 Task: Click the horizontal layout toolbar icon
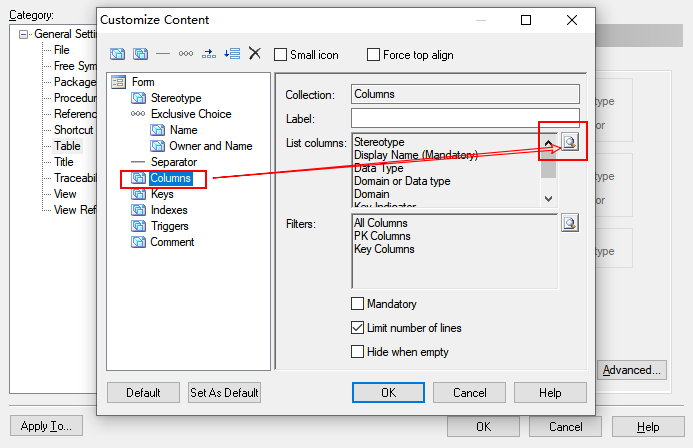[x=209, y=54]
